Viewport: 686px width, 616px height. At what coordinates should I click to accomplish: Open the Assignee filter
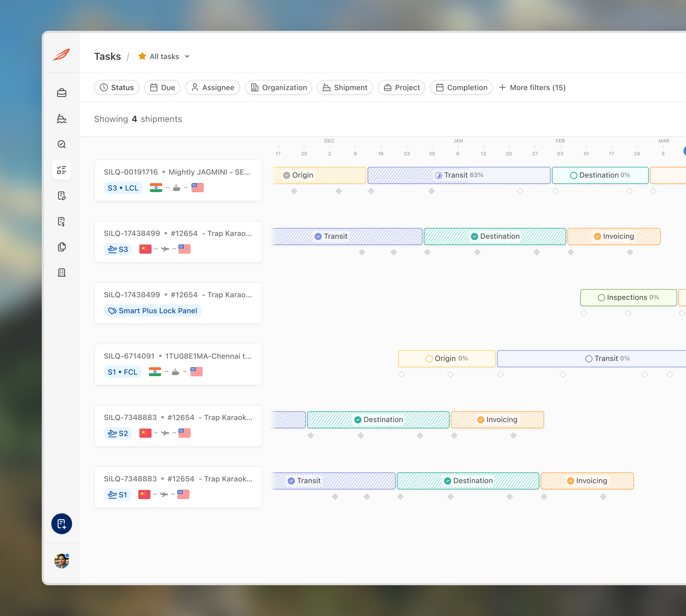click(213, 87)
